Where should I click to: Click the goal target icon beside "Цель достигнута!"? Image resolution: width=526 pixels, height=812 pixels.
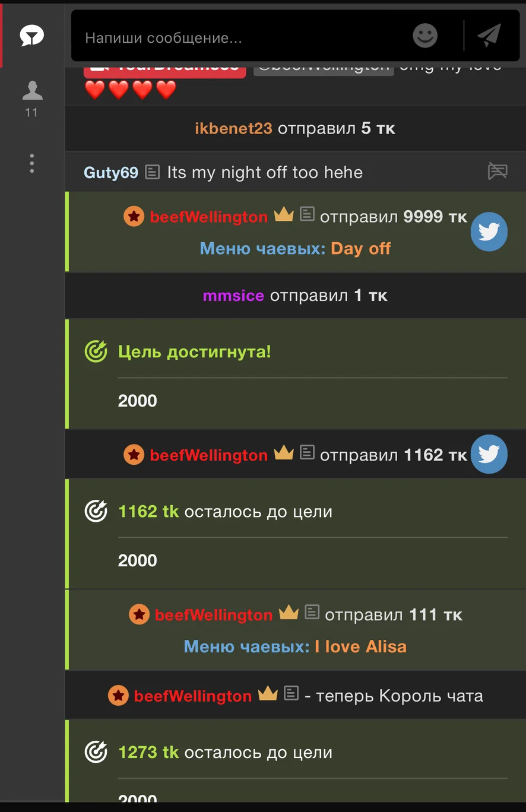coord(96,352)
